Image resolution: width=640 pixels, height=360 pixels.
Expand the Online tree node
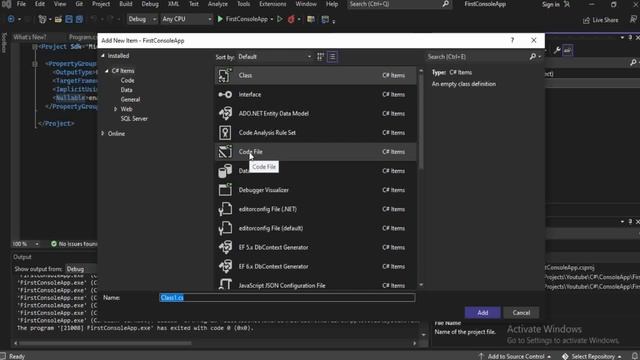[103, 133]
